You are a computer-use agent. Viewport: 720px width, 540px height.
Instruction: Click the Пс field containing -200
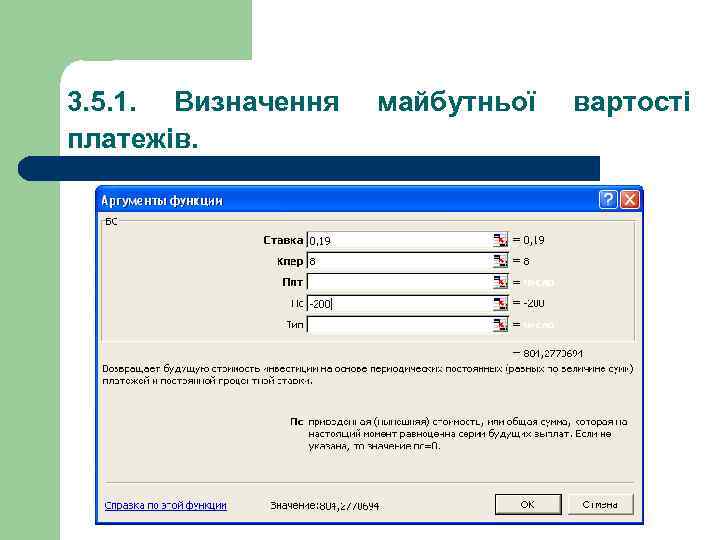point(399,304)
